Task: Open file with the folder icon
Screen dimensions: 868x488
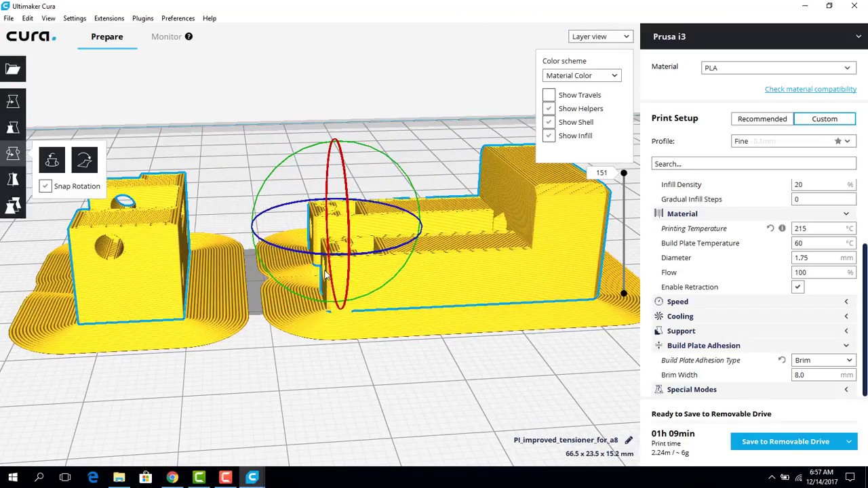Action: point(13,69)
